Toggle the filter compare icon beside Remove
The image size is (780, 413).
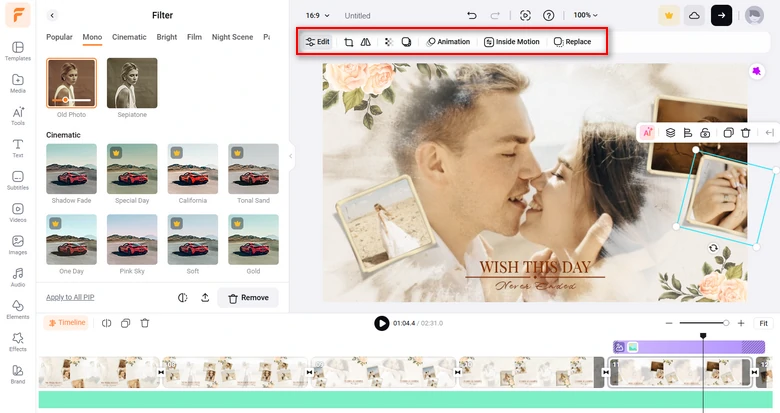click(x=183, y=297)
